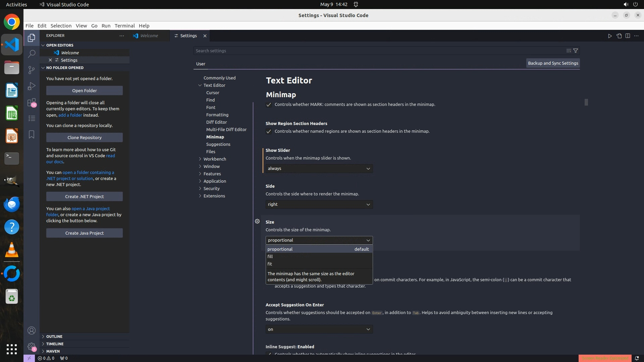This screenshot has height=362, width=644.
Task: Switch to the Welcome tab
Action: [x=149, y=36]
